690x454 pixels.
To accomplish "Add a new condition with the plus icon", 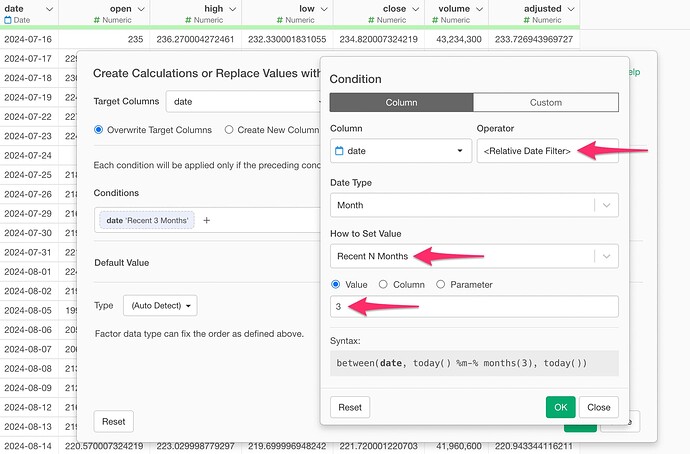I will pos(206,220).
